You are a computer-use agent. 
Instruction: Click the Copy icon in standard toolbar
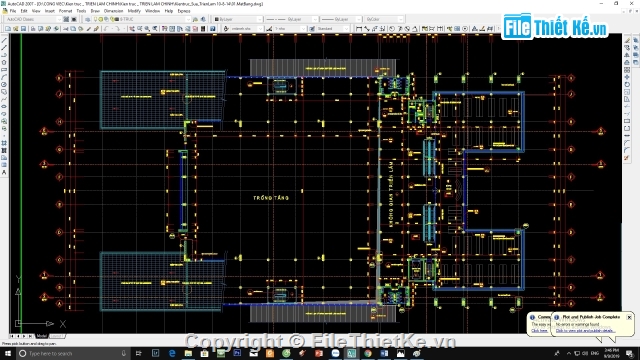tap(73, 29)
